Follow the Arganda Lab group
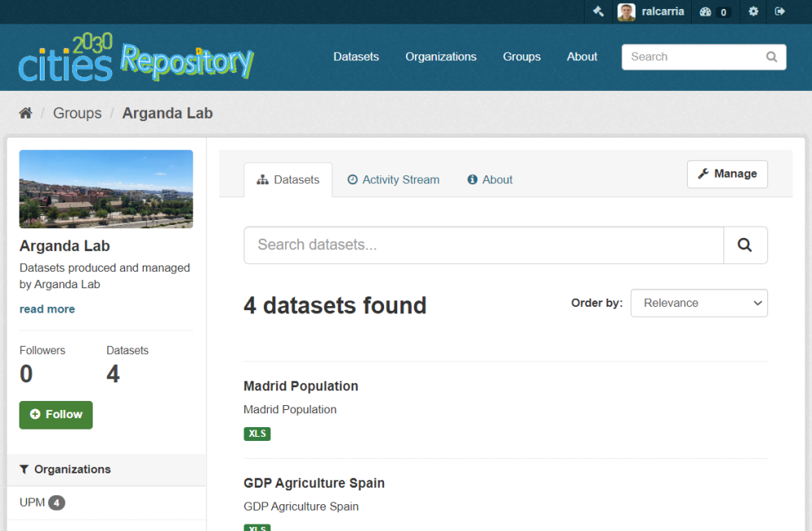 pos(56,414)
